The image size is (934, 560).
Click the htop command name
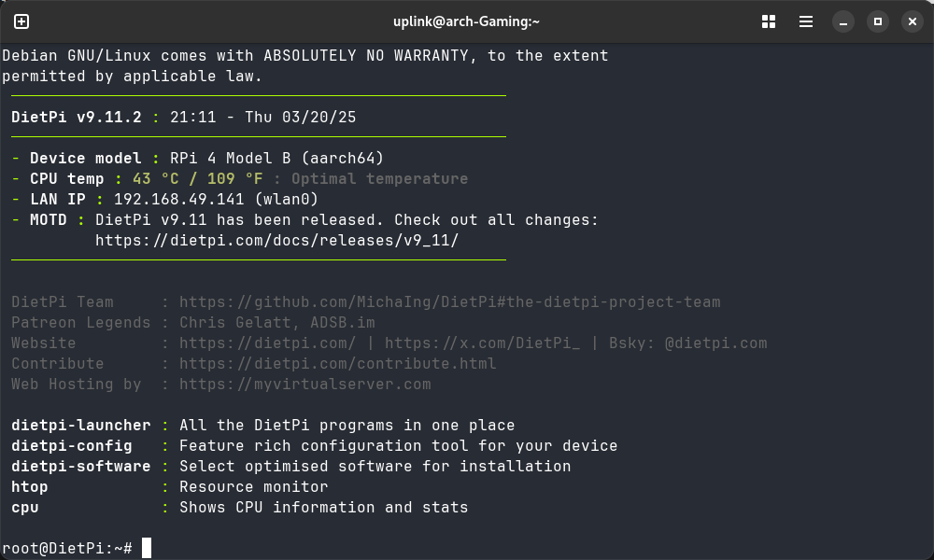[x=30, y=487]
